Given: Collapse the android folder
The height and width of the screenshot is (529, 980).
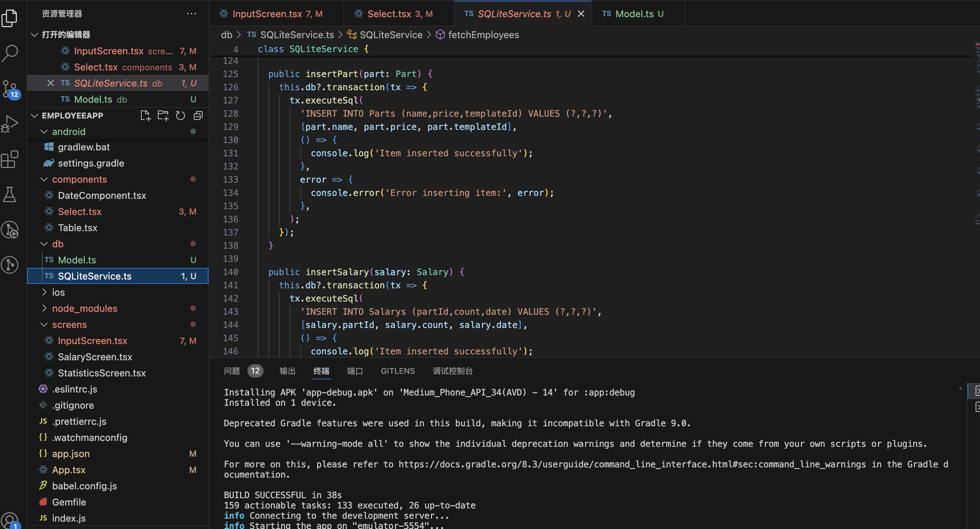Looking at the screenshot, I should (44, 132).
